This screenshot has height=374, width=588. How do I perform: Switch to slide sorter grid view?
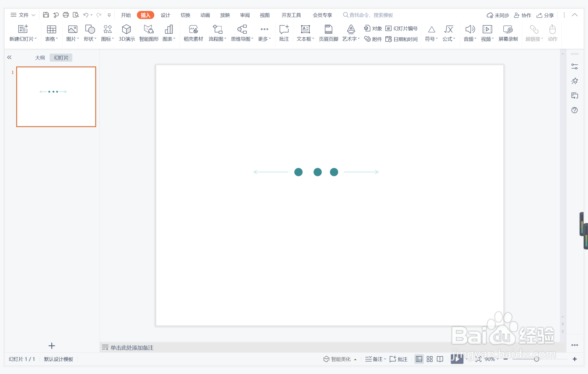pos(429,359)
